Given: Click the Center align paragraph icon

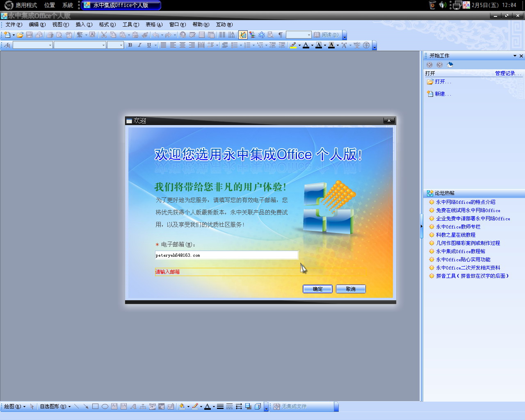Looking at the screenshot, I should pos(183,45).
